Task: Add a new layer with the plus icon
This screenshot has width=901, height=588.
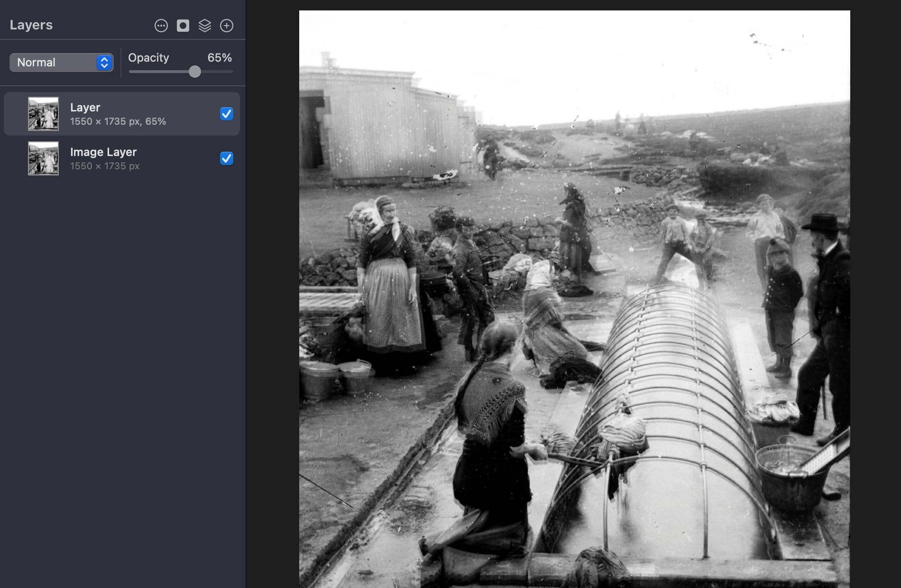Action: 227,26
